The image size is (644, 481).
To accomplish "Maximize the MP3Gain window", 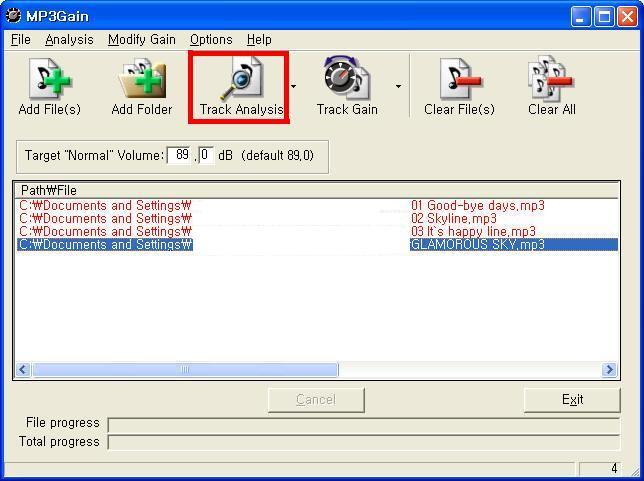I will coord(604,17).
